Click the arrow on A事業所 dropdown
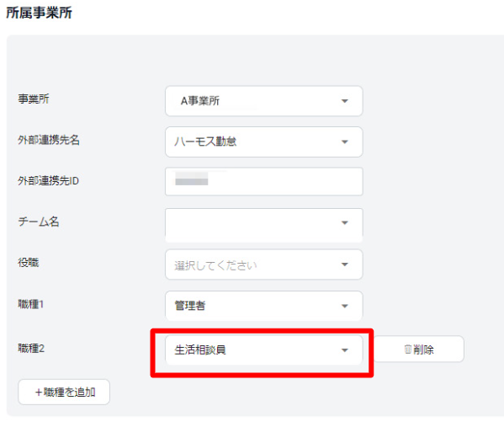504x422 pixels. [x=345, y=101]
